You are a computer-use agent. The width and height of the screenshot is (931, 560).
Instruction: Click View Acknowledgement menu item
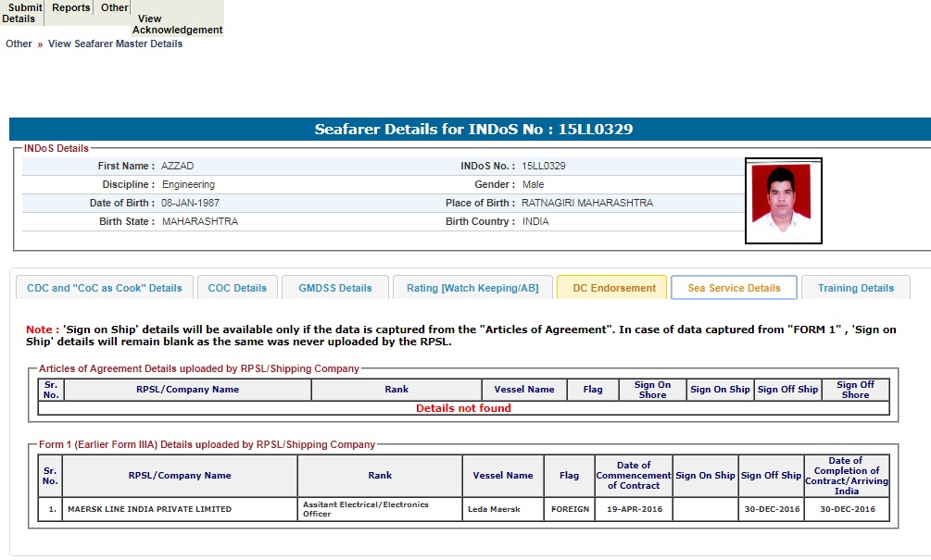pyautogui.click(x=177, y=24)
